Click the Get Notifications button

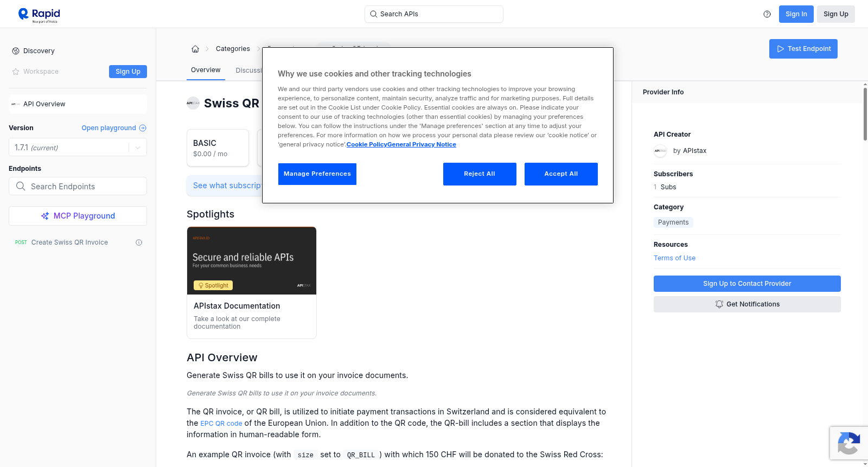point(747,304)
